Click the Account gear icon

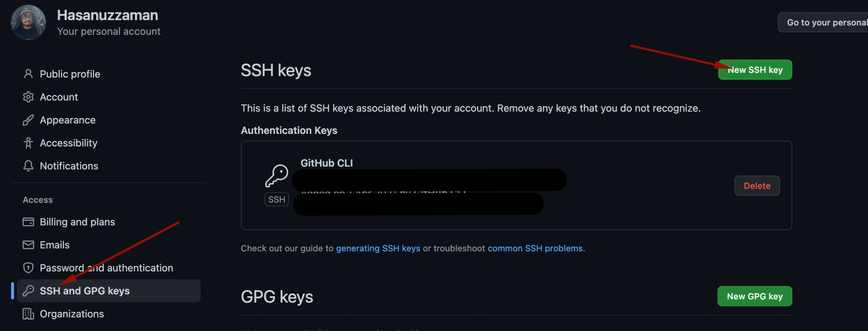point(28,97)
